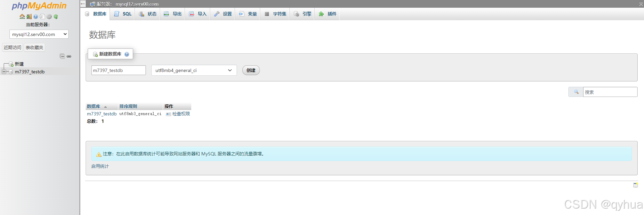This screenshot has height=215, width=644.
Task: Open the 导出 (Export) tab
Action: [173, 14]
